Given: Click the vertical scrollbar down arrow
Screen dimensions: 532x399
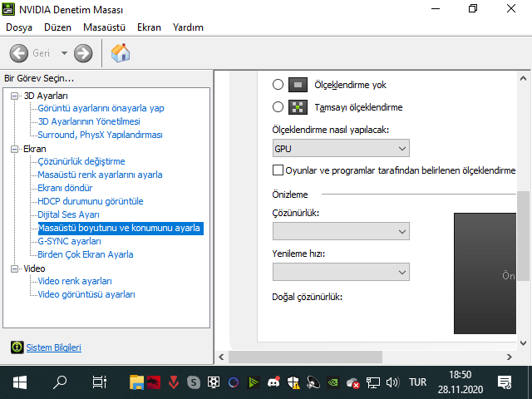Looking at the screenshot, I should pyautogui.click(x=523, y=343).
